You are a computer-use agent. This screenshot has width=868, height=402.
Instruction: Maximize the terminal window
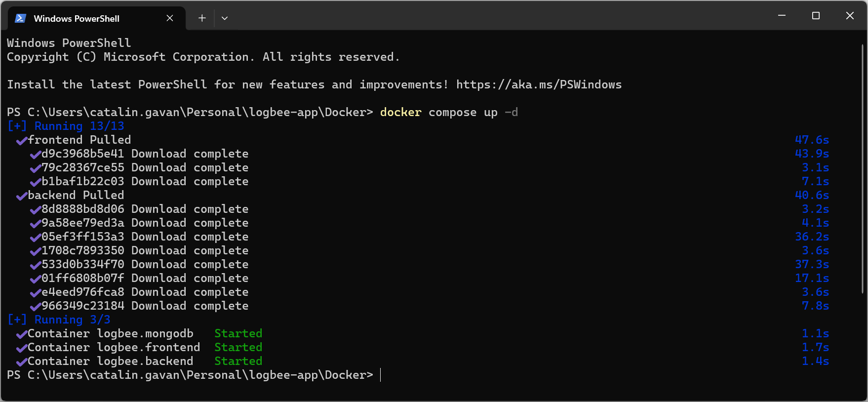(x=816, y=16)
